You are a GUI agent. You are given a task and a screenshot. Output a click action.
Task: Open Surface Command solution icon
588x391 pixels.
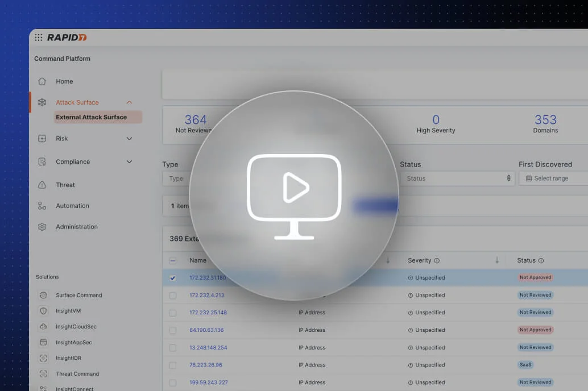coord(44,296)
